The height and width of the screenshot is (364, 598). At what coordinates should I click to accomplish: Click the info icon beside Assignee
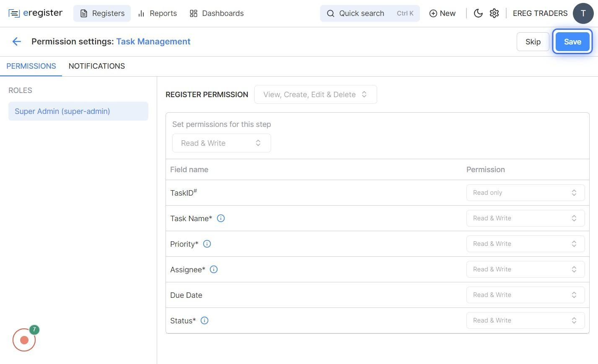[214, 269]
